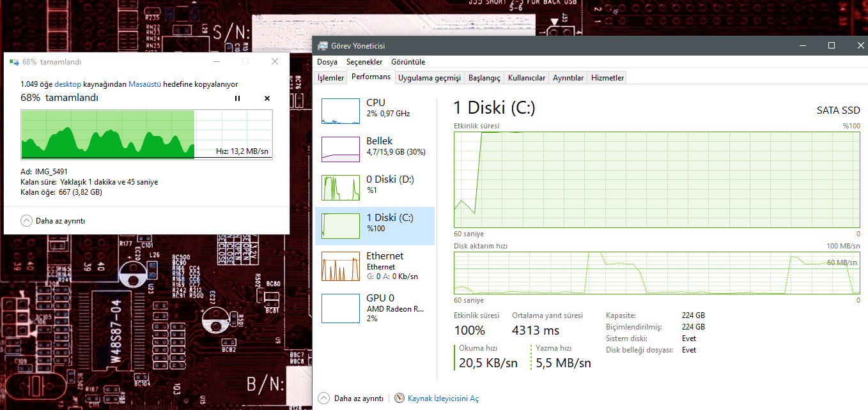Switch to the Performans tab
The width and height of the screenshot is (868, 410).
[x=371, y=77]
